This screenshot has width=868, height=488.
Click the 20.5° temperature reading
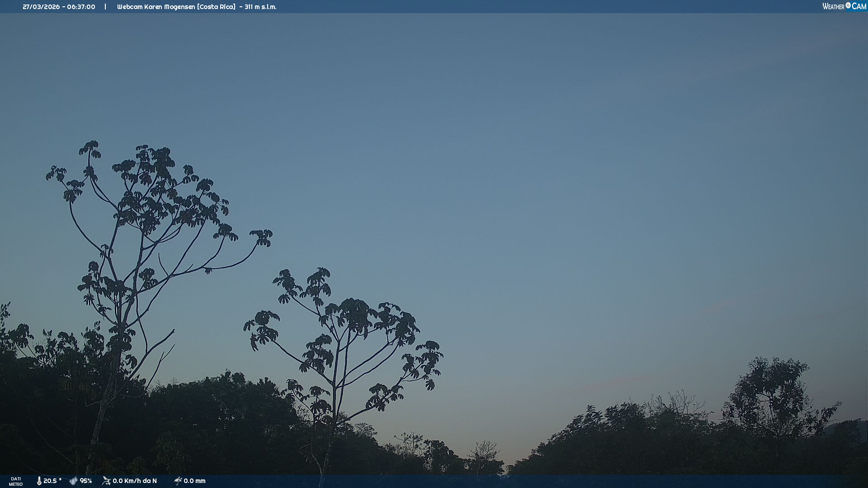(x=52, y=481)
